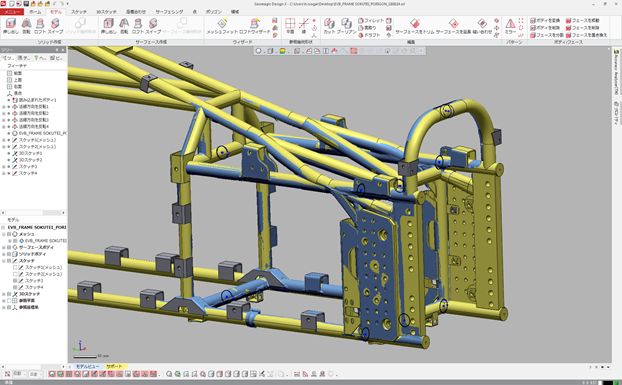
Task: Click the フィレット (Fillet) button
Action: 371,20
